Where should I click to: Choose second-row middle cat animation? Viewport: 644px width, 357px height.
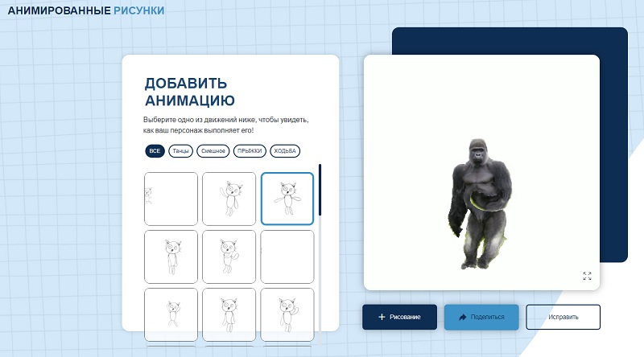tap(229, 256)
